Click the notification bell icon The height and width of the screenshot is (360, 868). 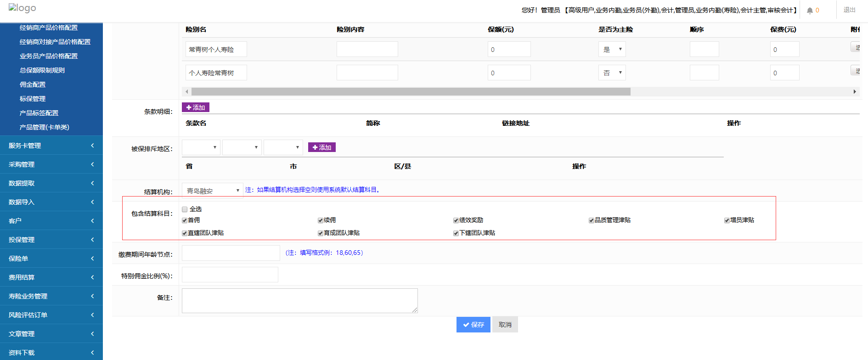(x=810, y=11)
